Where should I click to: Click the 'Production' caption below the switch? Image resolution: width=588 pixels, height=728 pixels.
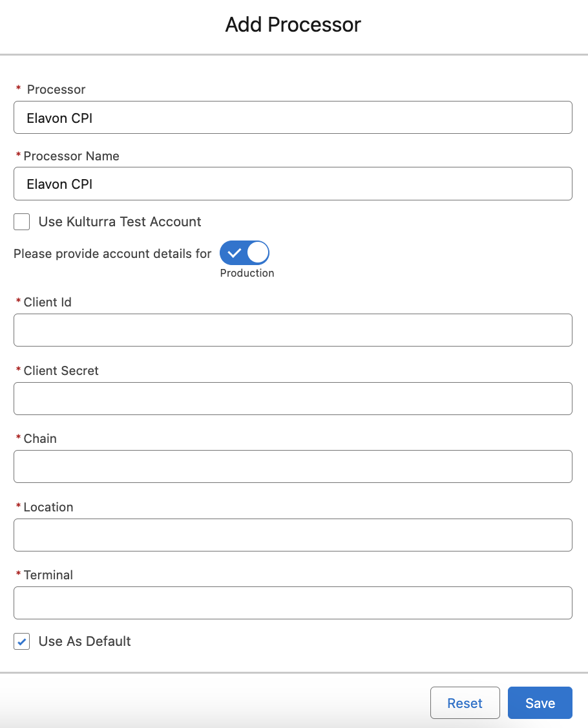tap(247, 273)
